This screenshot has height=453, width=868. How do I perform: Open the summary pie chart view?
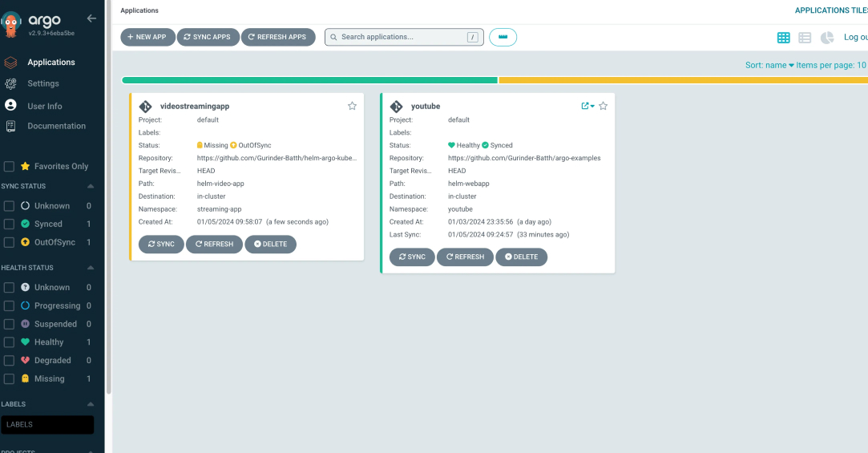pyautogui.click(x=827, y=38)
